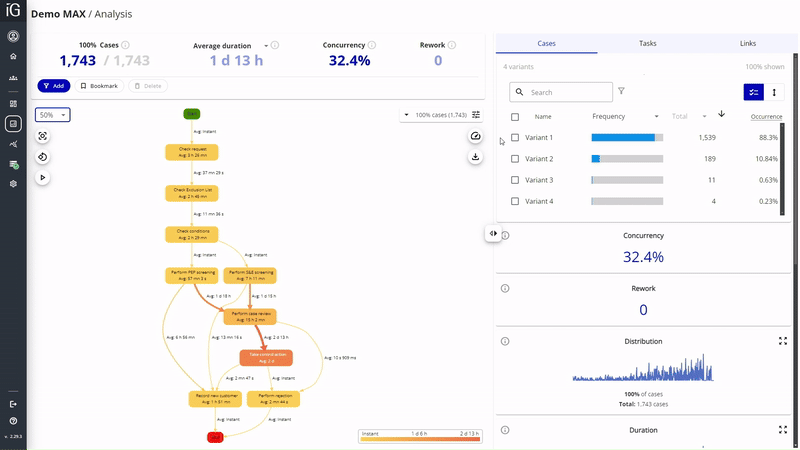Click the duration color legend bar
The height and width of the screenshot is (450, 800).
tap(420, 438)
